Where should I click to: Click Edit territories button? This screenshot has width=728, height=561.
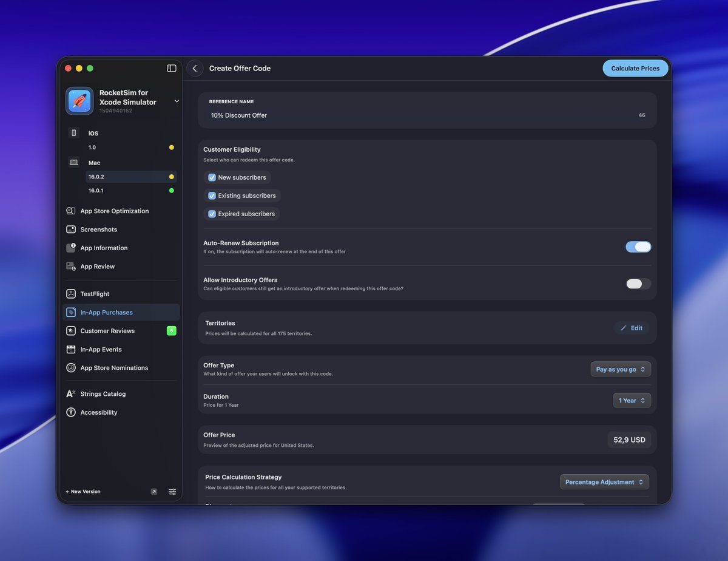click(x=632, y=328)
